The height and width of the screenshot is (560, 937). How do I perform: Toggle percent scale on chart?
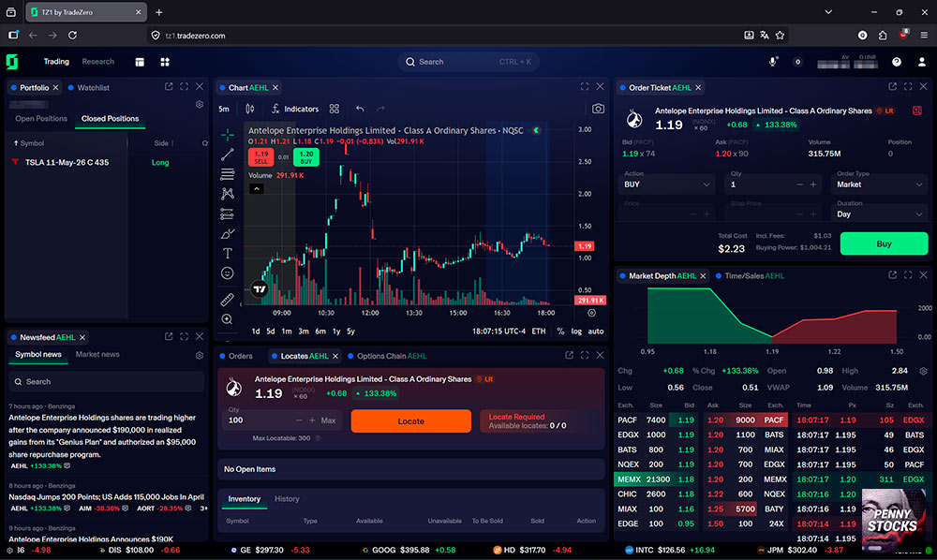pyautogui.click(x=560, y=332)
